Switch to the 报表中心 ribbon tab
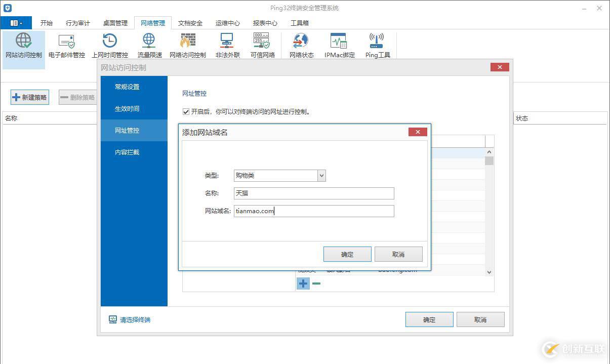Viewport: 610px width, 364px height. pos(265,23)
